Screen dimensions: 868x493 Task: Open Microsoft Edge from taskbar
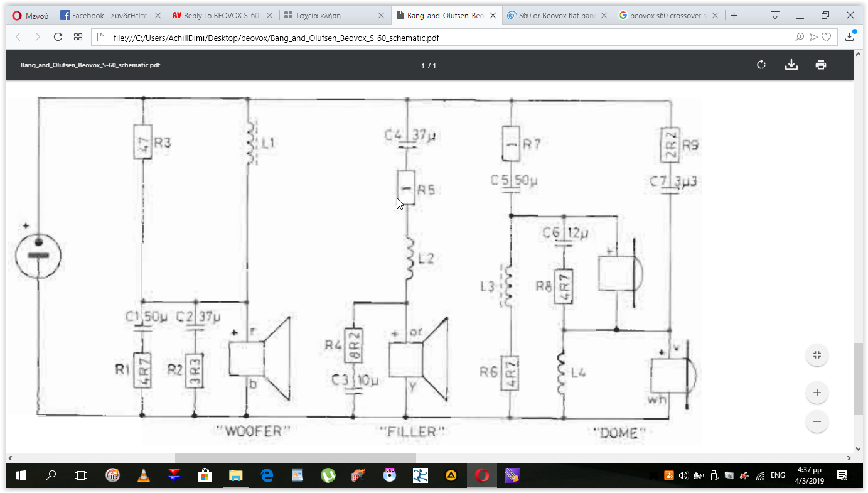pyautogui.click(x=267, y=475)
